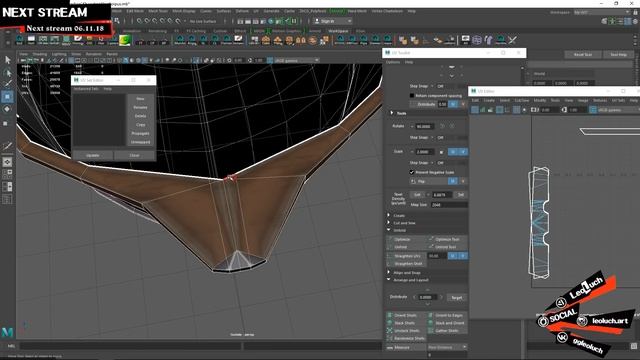Click Update button in UV Set Editor

(x=93, y=156)
